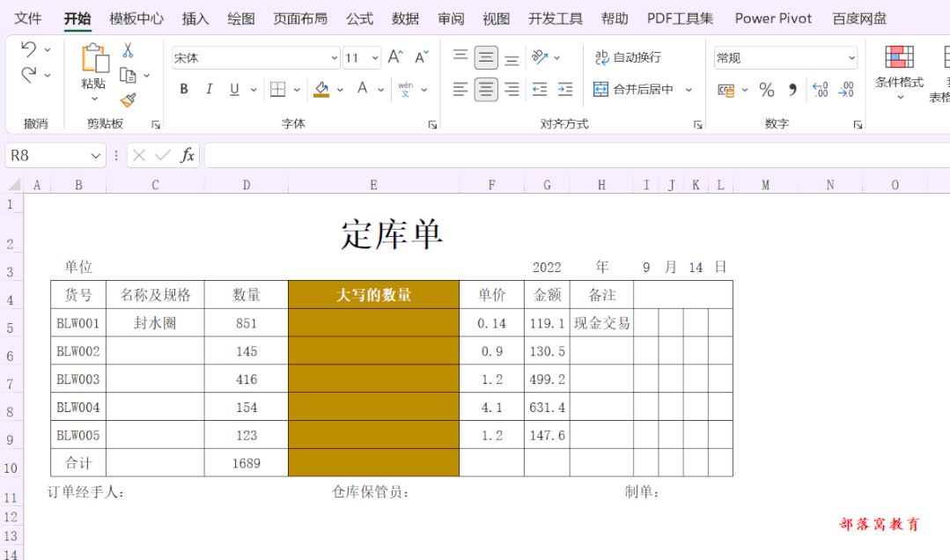Switch to the 插入 tab
The image size is (950, 560).
[x=195, y=18]
